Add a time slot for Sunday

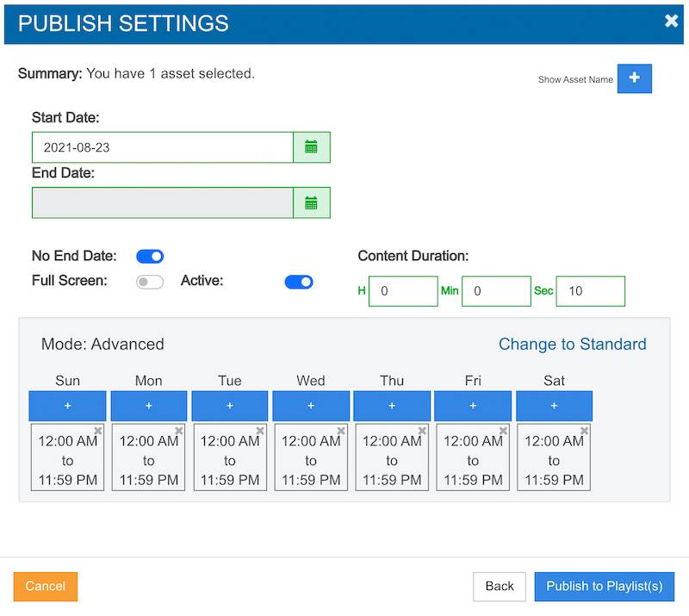tap(67, 405)
